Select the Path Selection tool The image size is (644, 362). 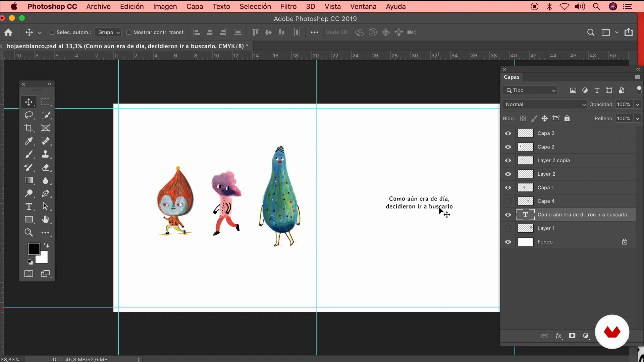tap(45, 206)
